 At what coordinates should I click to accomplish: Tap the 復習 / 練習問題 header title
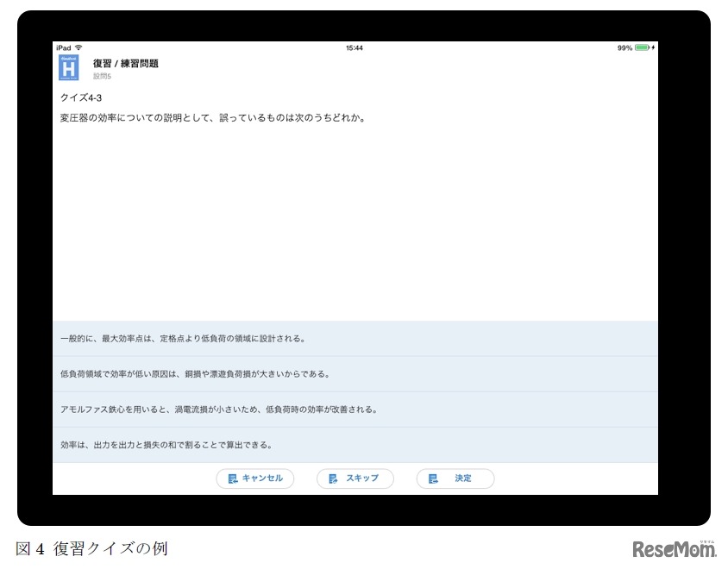[127, 64]
